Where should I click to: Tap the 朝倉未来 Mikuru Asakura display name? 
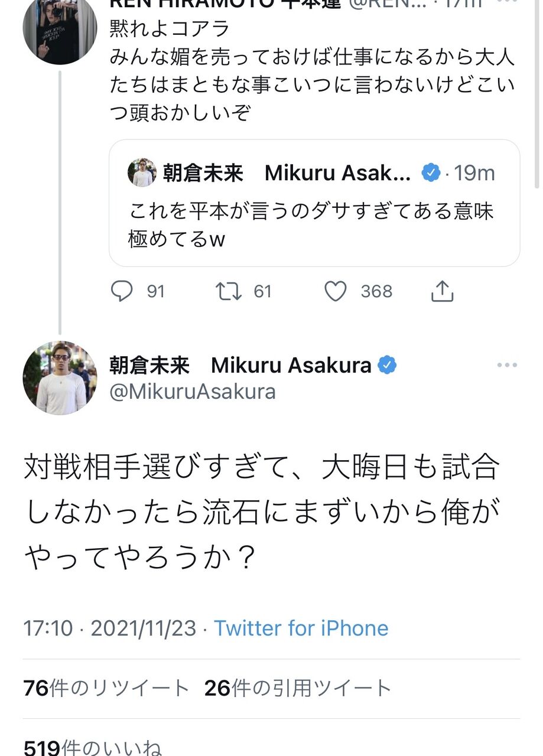click(240, 366)
